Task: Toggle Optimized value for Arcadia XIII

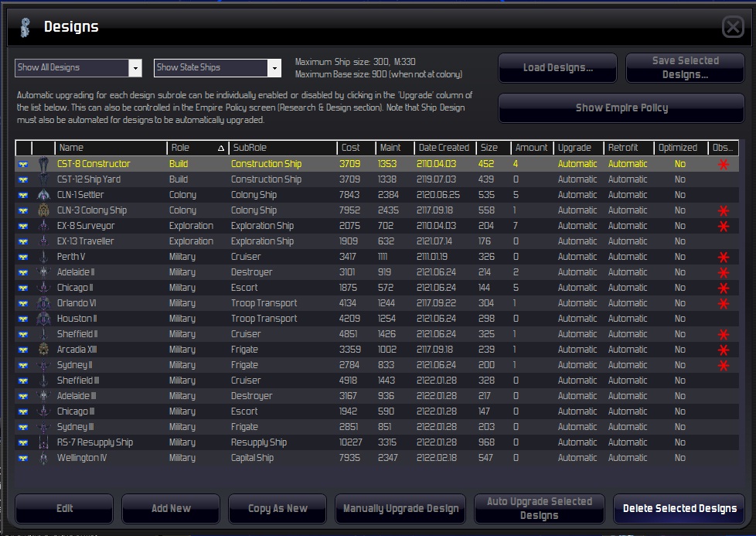Action: (679, 350)
